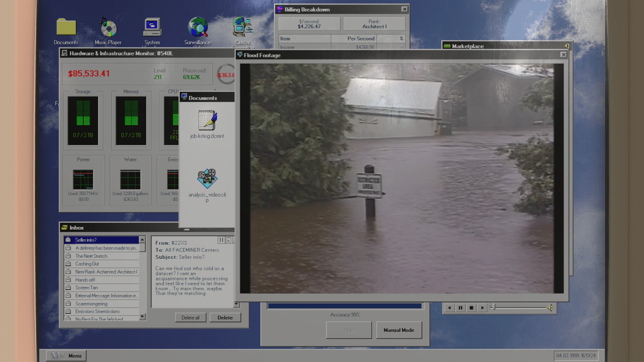The width and height of the screenshot is (644, 362).
Task: Open the analysis_video.clip file
Action: point(207,179)
